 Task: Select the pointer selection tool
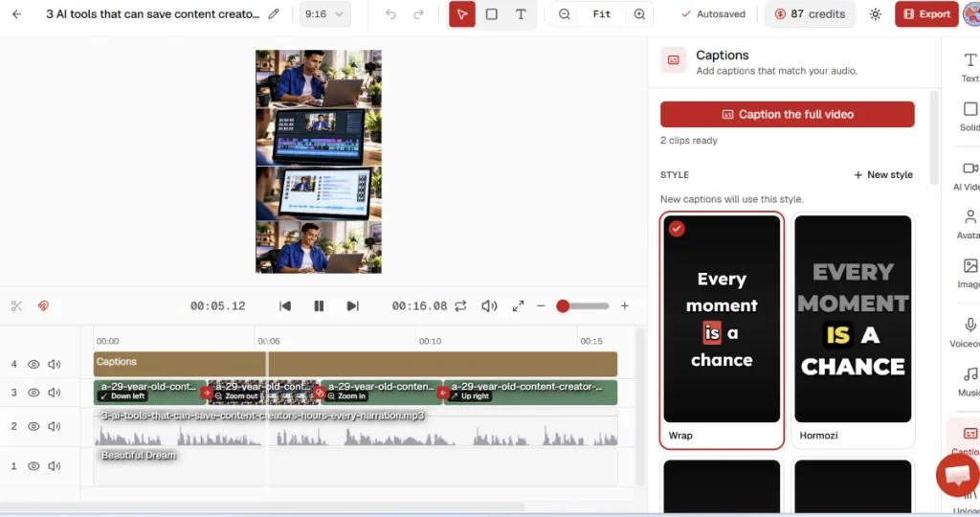pyautogui.click(x=462, y=13)
